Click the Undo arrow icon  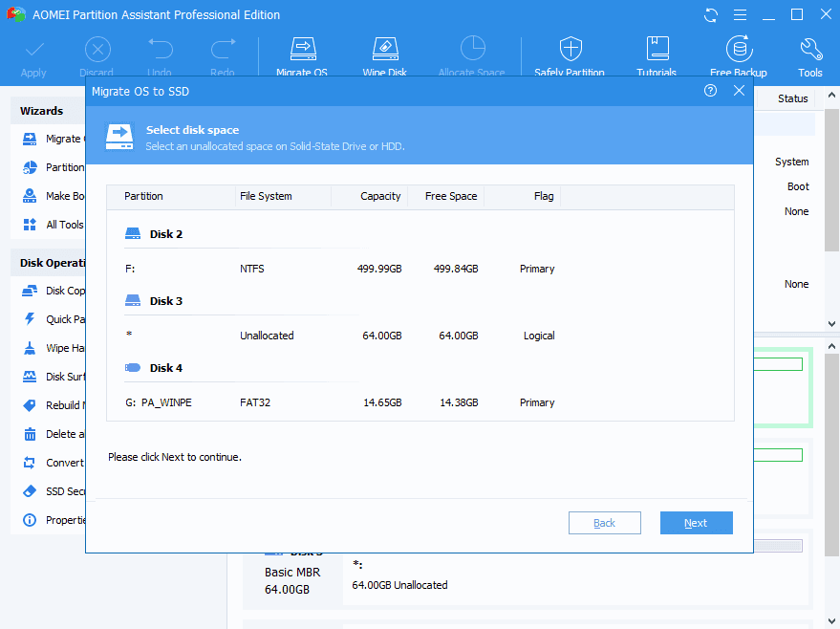(x=161, y=49)
